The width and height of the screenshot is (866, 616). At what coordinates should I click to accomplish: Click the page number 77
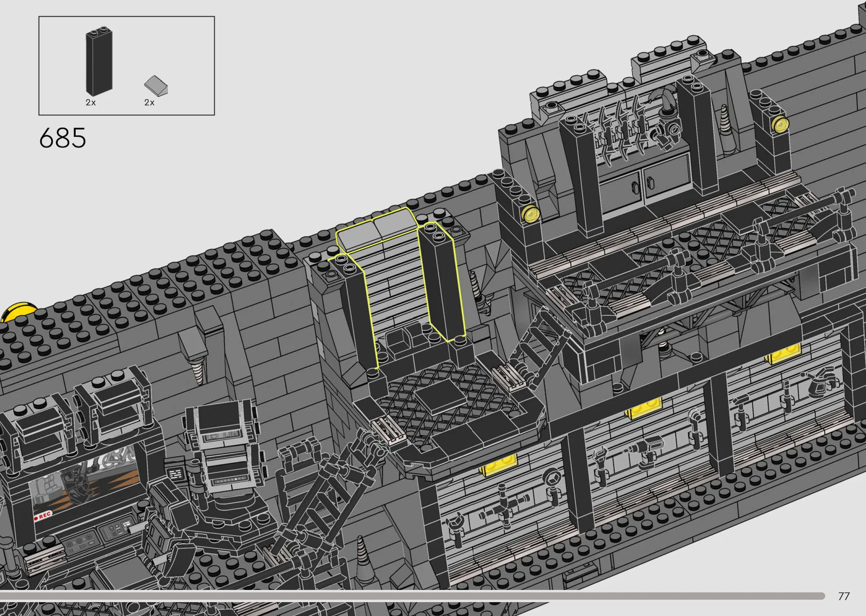point(844,596)
